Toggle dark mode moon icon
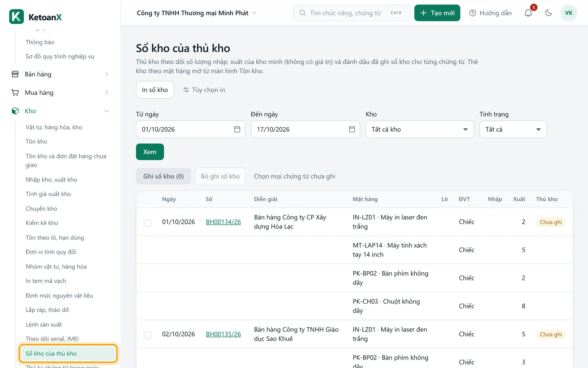588x368 pixels. [x=549, y=13]
